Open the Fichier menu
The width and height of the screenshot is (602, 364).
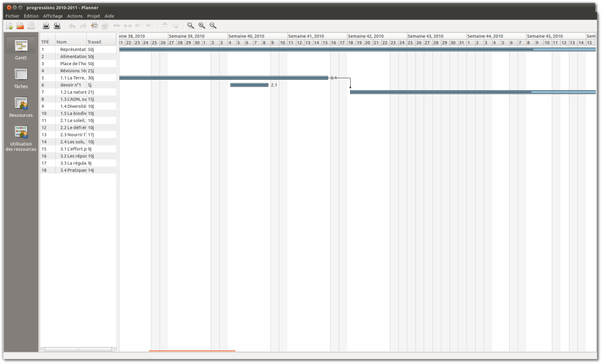12,16
